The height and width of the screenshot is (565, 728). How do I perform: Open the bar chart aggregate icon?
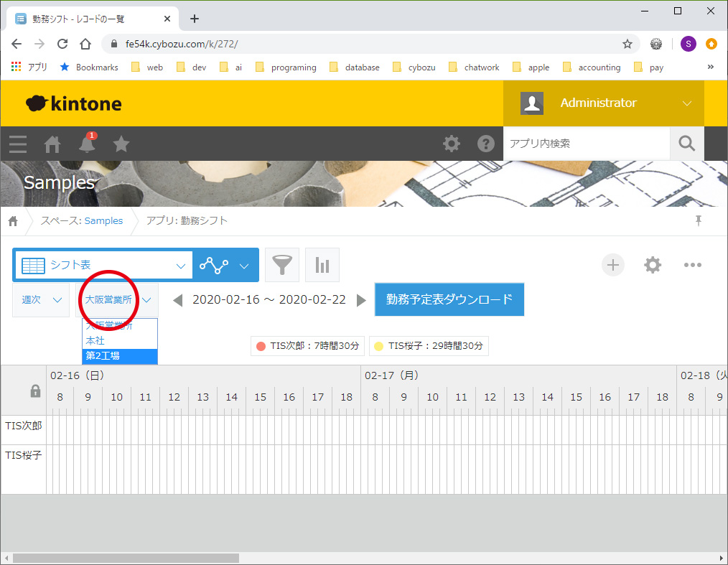pyautogui.click(x=322, y=265)
